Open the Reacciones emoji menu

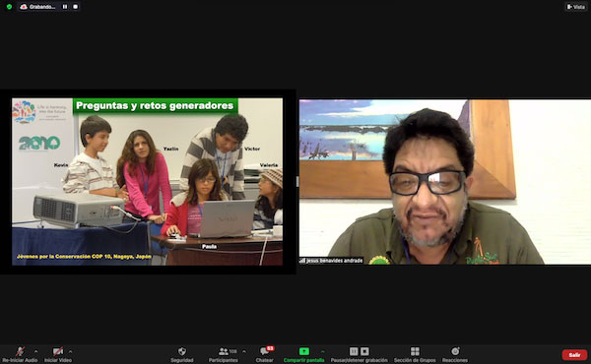point(455,354)
